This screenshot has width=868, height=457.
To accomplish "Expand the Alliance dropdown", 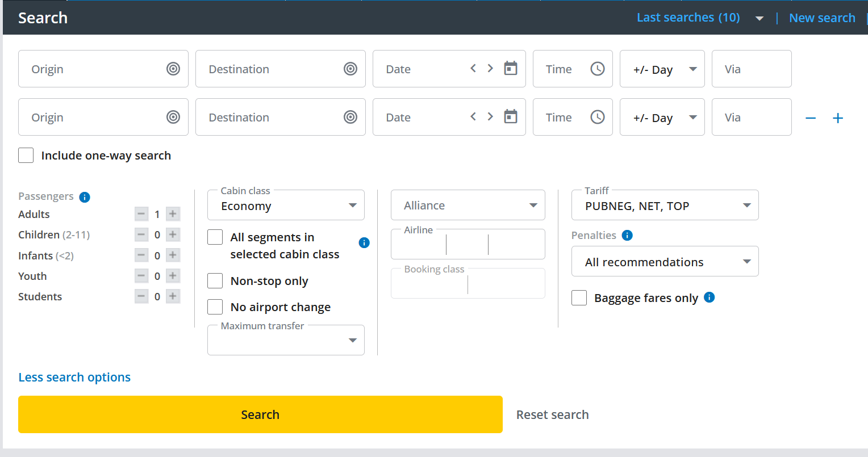I will 468,206.
